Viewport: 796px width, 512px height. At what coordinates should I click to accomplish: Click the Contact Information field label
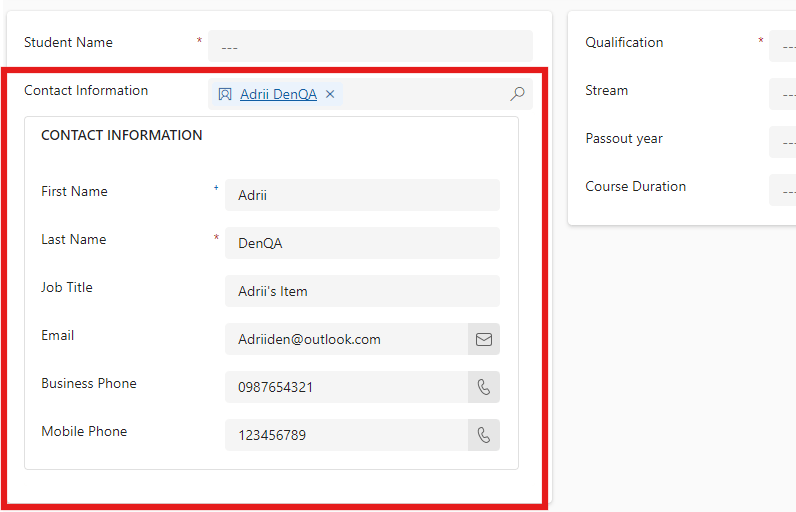pyautogui.click(x=86, y=90)
